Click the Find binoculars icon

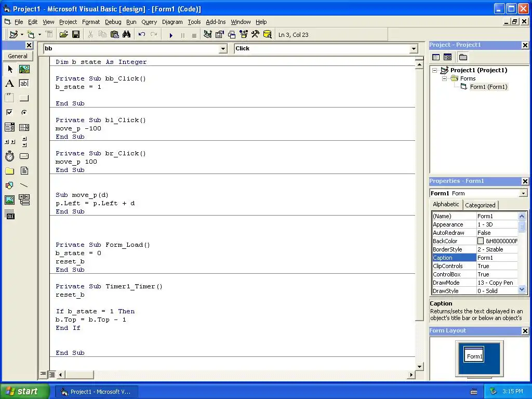[x=127, y=35]
